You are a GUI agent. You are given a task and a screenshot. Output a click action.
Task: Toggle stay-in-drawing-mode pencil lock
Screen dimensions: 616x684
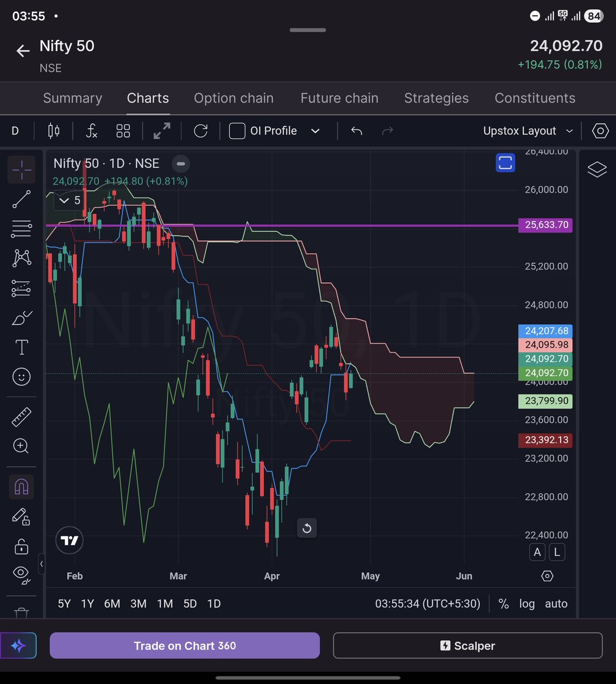[x=21, y=517]
